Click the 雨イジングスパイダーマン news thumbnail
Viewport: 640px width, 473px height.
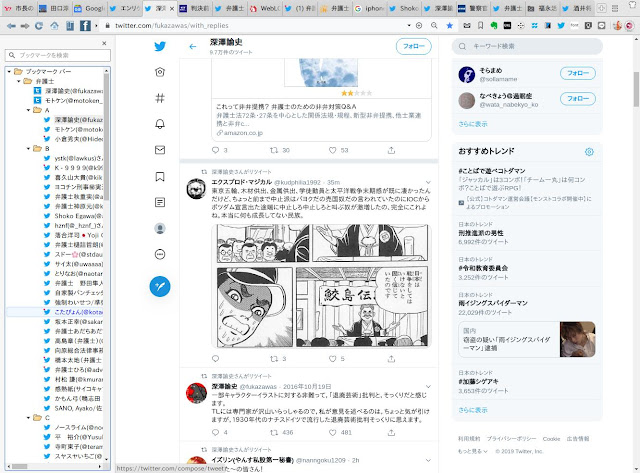coord(578,339)
